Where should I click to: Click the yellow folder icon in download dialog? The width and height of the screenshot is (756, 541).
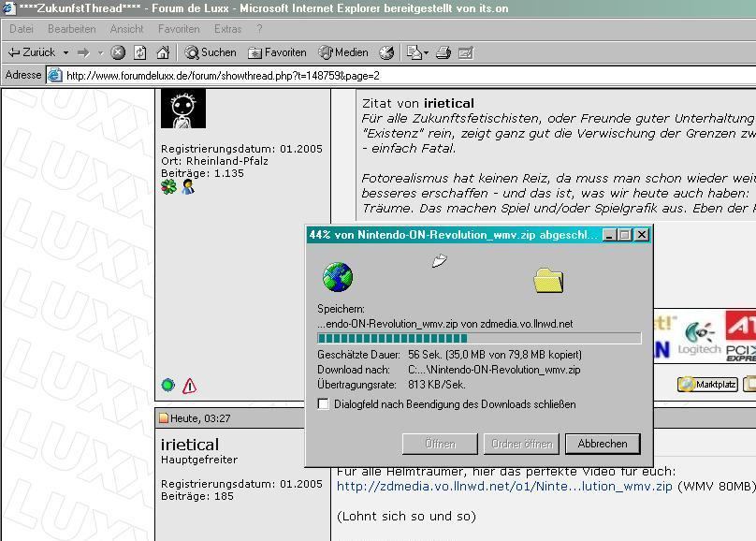pos(548,281)
